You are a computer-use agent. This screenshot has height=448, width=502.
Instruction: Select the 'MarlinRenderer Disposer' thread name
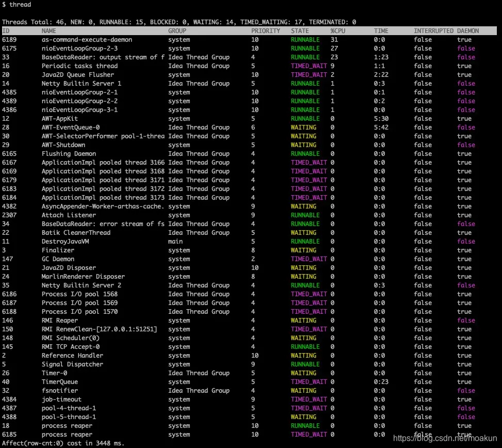tap(83, 277)
